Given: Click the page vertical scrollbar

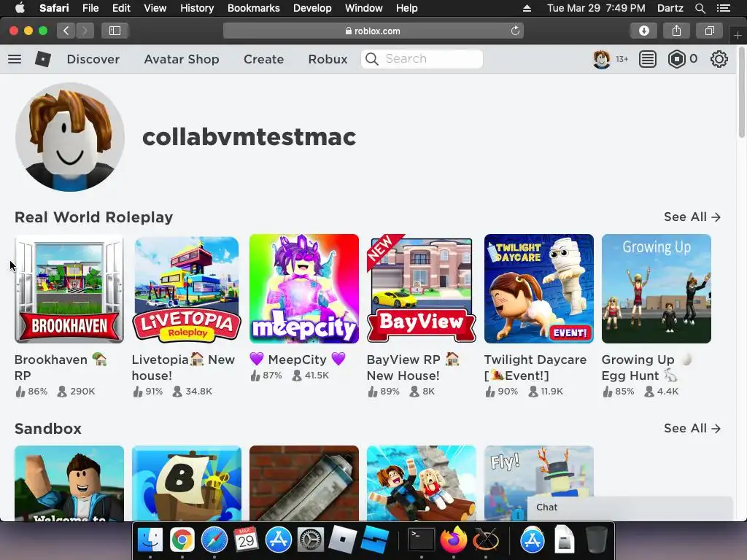Looking at the screenshot, I should pyautogui.click(x=741, y=93).
